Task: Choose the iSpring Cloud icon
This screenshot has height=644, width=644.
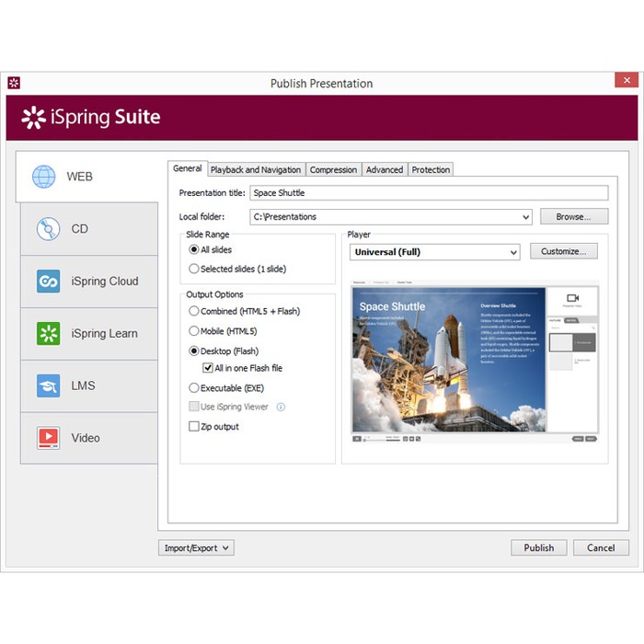Action: coord(48,282)
